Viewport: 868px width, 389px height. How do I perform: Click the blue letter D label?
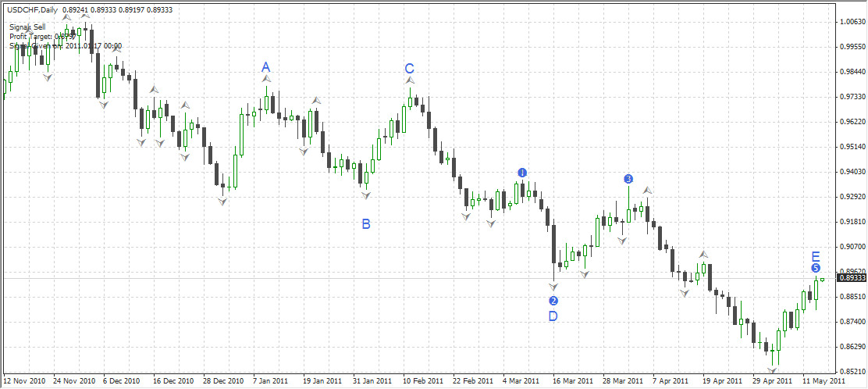click(553, 316)
